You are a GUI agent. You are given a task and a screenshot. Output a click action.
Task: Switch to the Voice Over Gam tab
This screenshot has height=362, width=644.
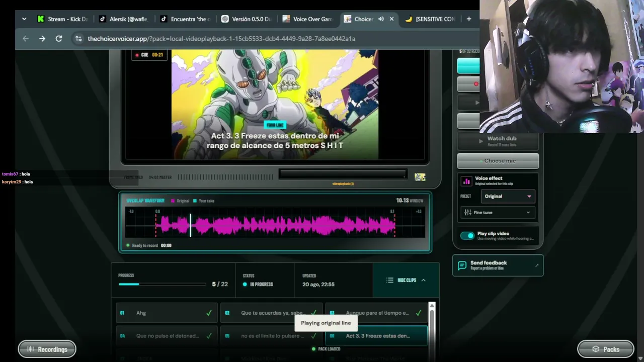click(308, 19)
